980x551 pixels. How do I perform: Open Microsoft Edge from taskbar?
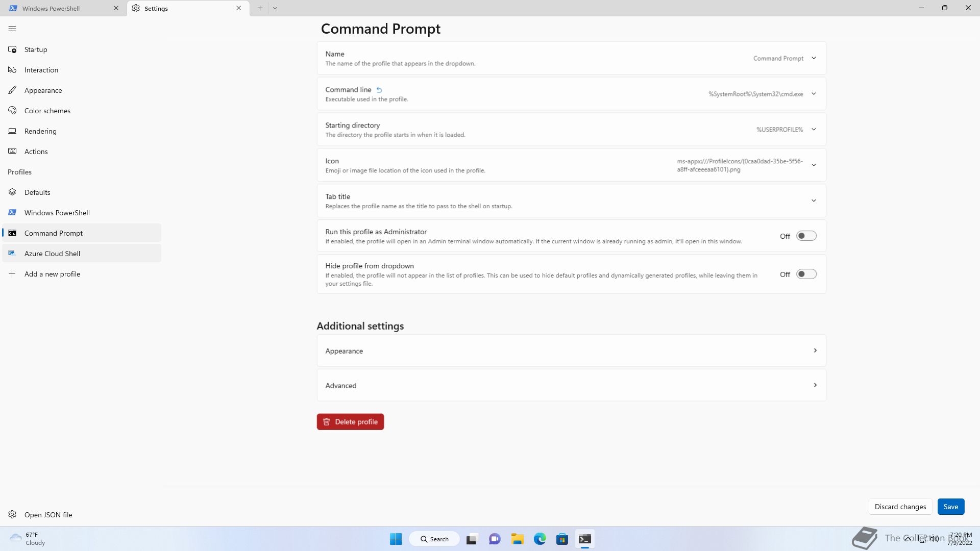click(540, 539)
